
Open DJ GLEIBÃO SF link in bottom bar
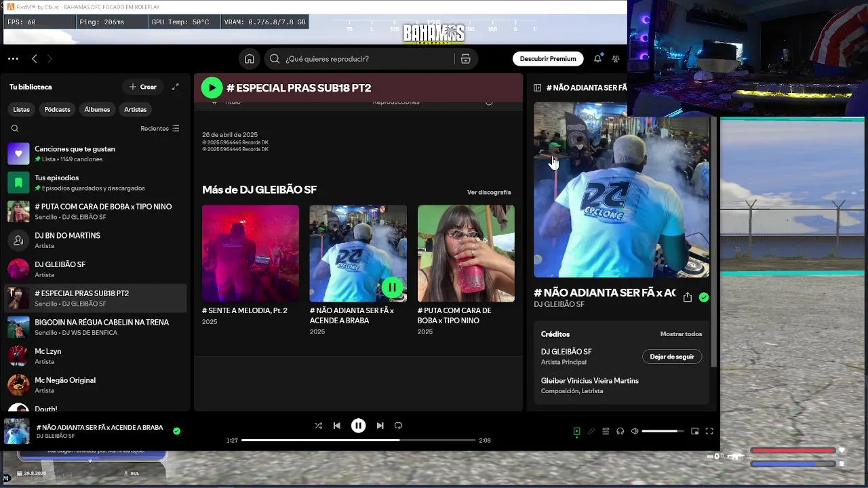(x=56, y=436)
